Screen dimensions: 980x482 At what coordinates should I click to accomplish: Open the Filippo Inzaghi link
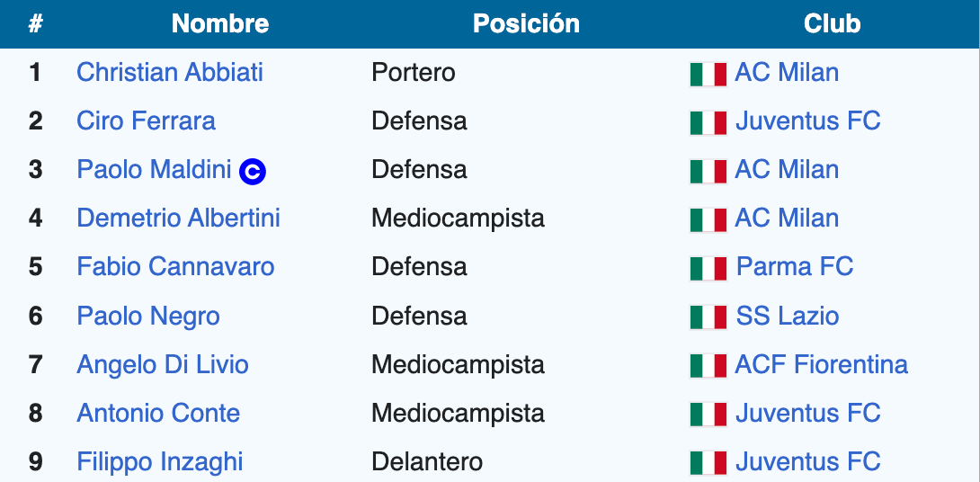point(160,461)
